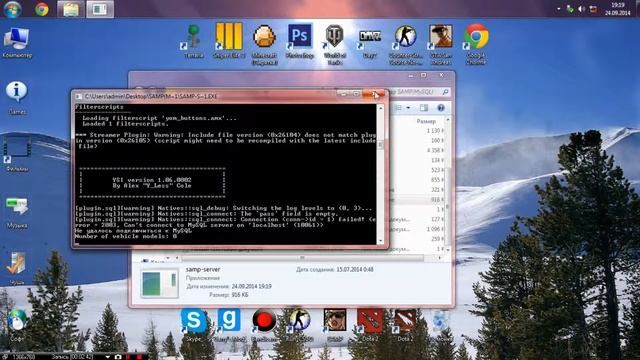
Task: Open the faded blue swirl desktop icon
Action: [x=440, y=324]
